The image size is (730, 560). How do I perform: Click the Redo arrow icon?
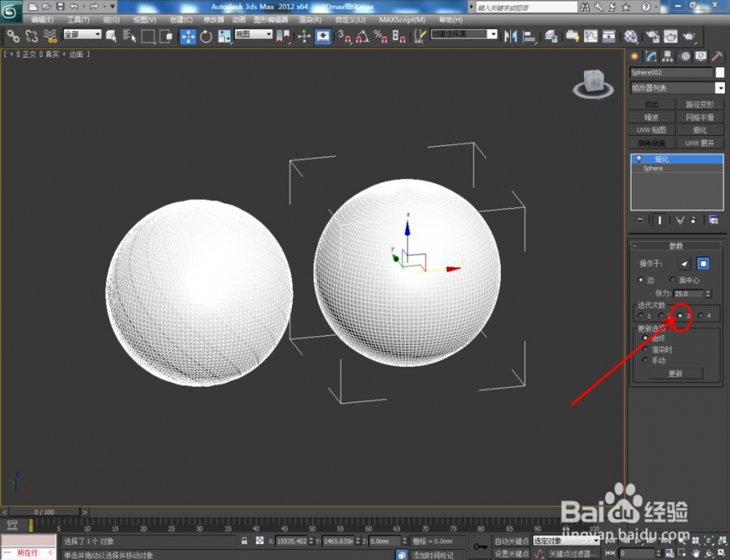[94, 7]
